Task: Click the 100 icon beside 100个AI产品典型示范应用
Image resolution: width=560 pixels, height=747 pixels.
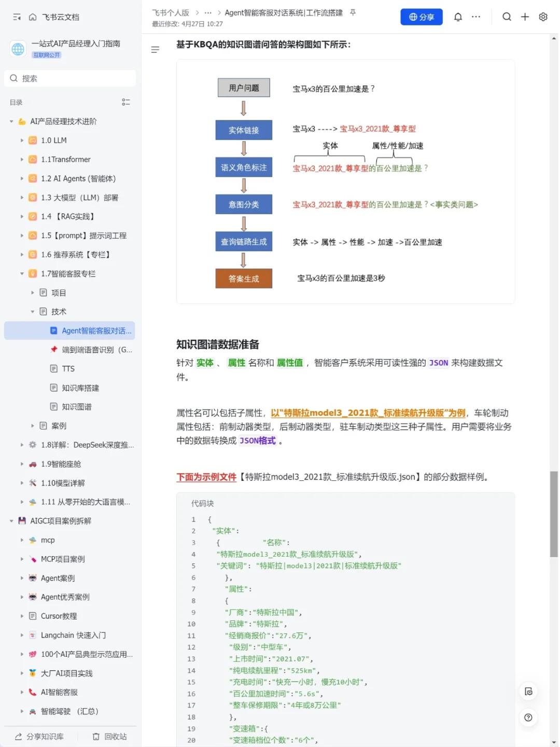Action: [x=33, y=654]
